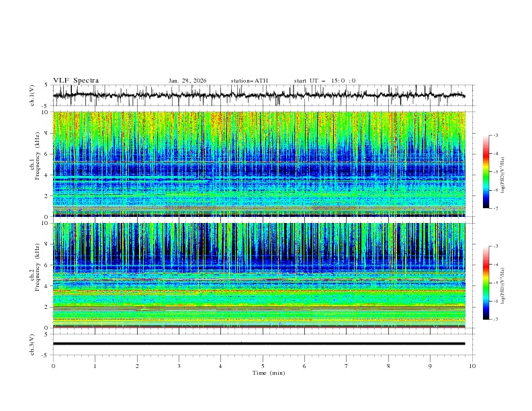The height and width of the screenshot is (411, 532).
Task: Click the "8" kHz tick on ch.1 spectrogram
Action: coord(47,133)
